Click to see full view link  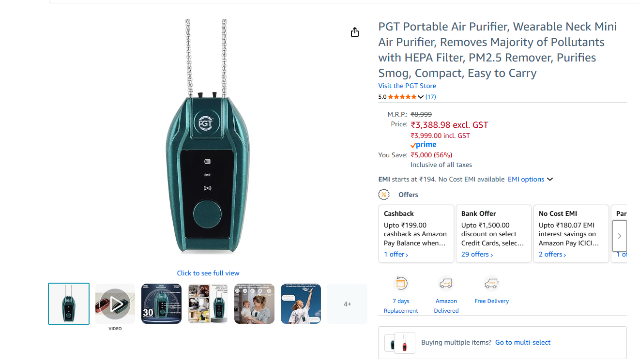(208, 273)
